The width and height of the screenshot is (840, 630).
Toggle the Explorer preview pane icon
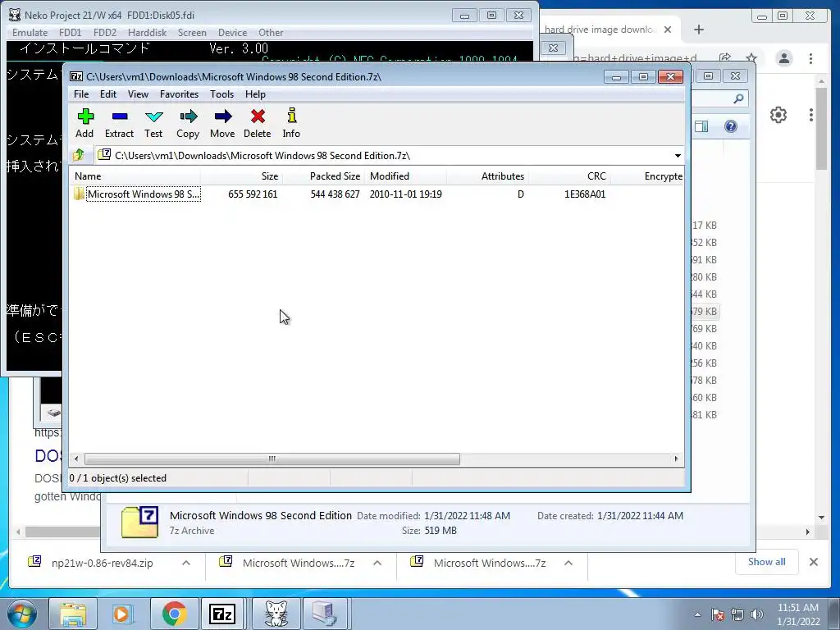click(x=701, y=126)
